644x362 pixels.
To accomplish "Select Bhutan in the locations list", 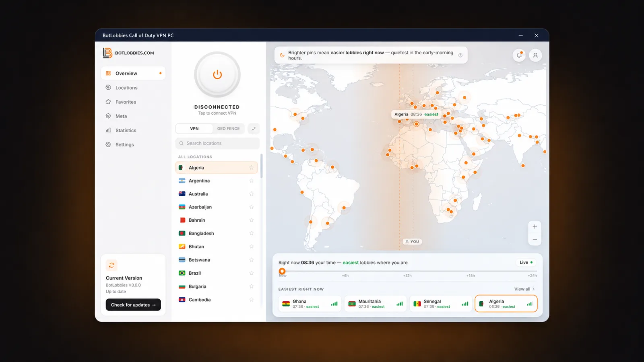I will [x=217, y=247].
